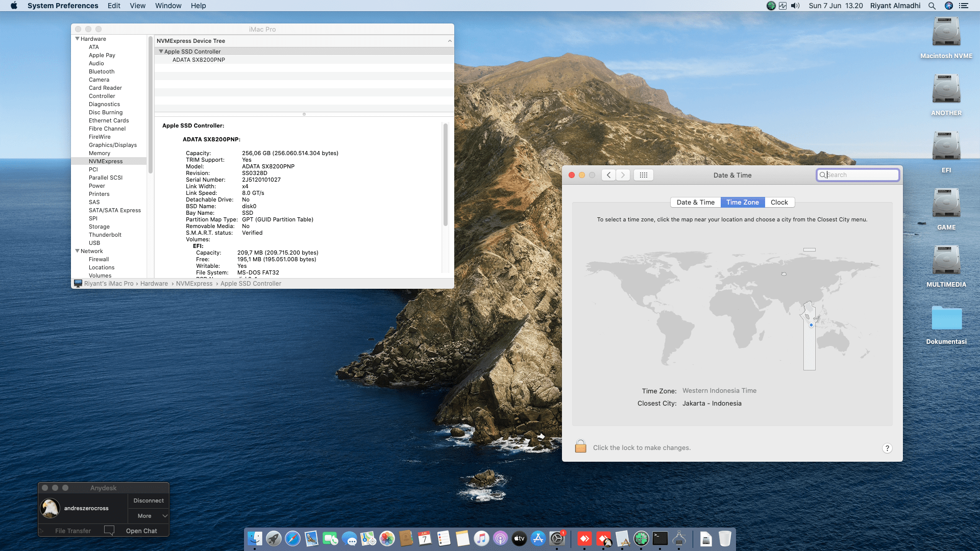Screen dimensions: 980x551
Task: Go back in Date & Time preferences
Action: click(x=608, y=175)
